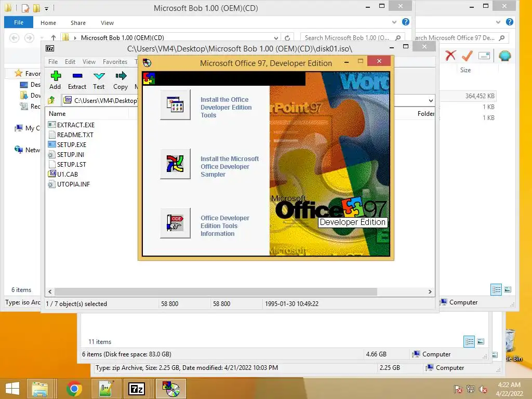Switch to the Explorer View ribbon tab
532x399 pixels.
point(107,23)
